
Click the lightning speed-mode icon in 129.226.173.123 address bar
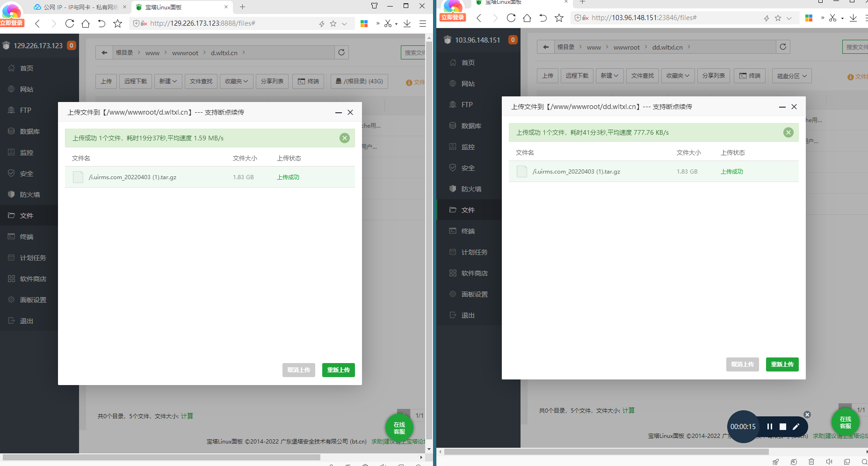[x=322, y=24]
